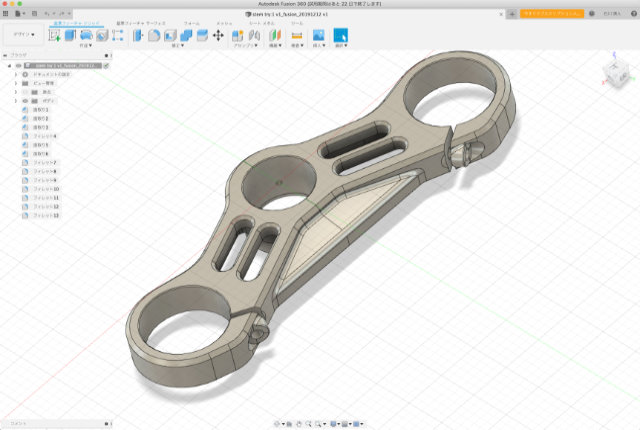Expand the ドキュメントの設定 tree node

tap(15, 74)
